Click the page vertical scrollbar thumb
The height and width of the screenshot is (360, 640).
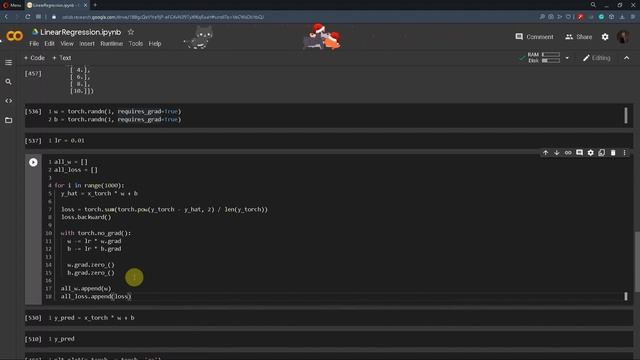[x=637, y=261]
